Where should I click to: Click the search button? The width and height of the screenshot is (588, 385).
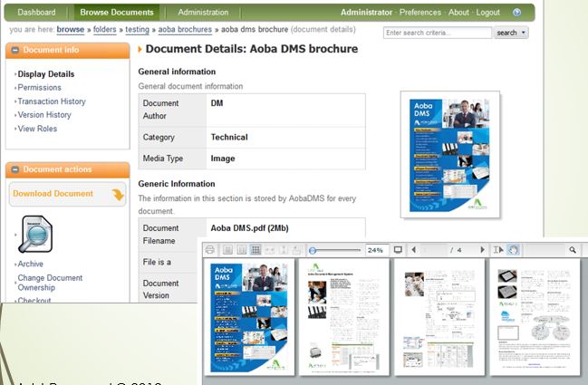coord(506,33)
